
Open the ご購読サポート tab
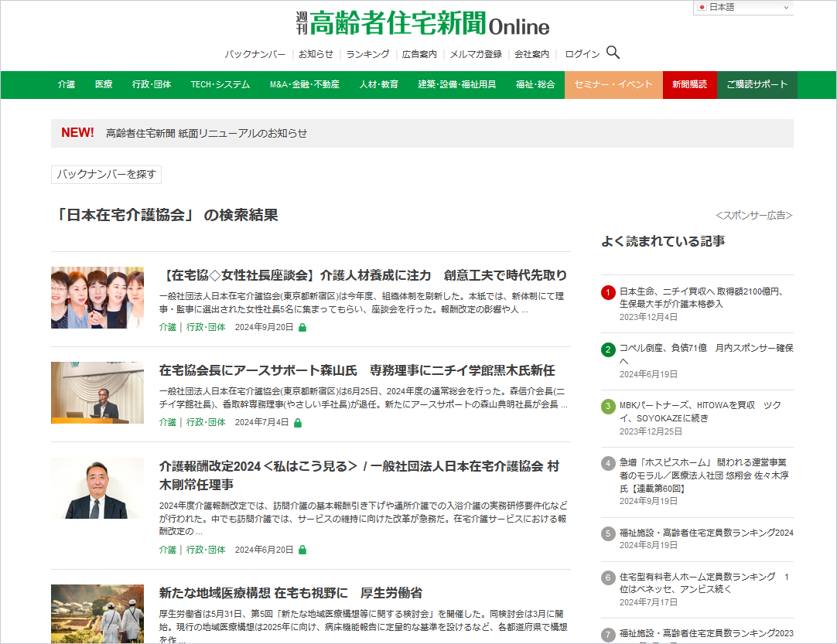(x=757, y=84)
